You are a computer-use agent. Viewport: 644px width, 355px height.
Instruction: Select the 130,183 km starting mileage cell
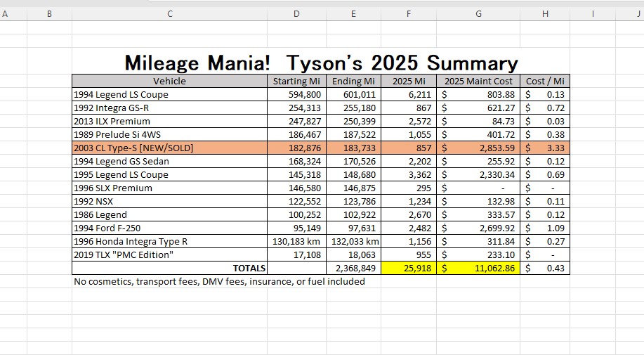[296, 241]
